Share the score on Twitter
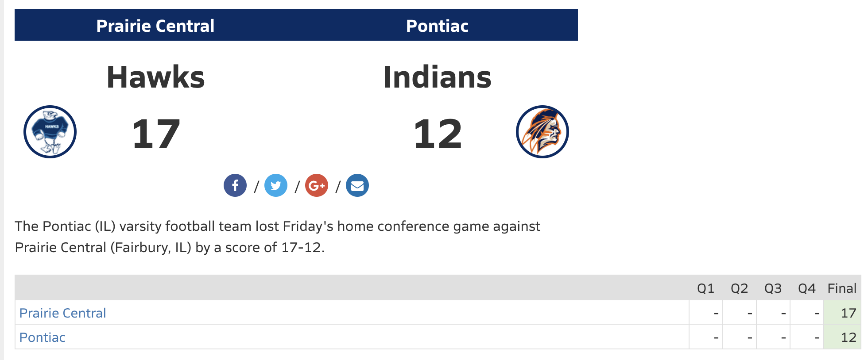The image size is (868, 360). point(276,185)
